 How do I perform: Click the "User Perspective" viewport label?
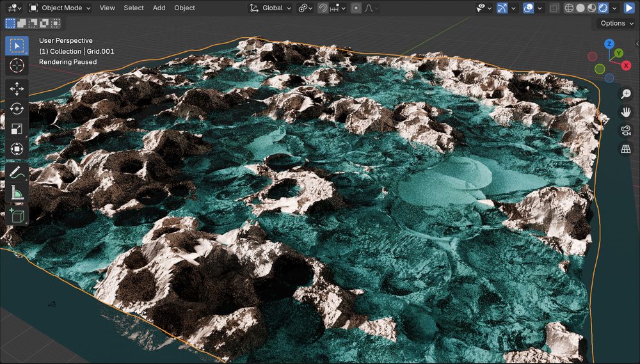click(66, 40)
